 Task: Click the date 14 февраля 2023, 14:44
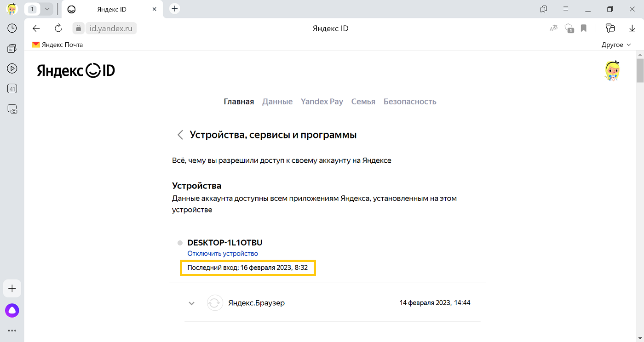click(x=435, y=303)
